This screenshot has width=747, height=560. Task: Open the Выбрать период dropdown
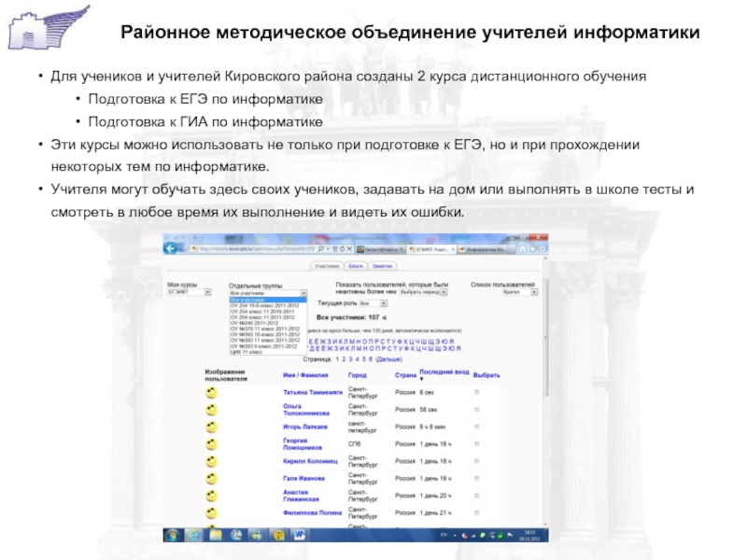click(x=423, y=292)
